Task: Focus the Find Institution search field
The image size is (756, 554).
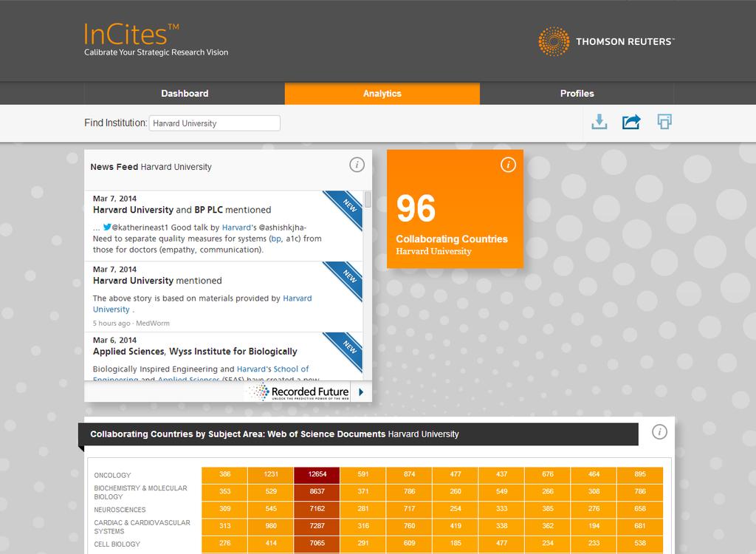Action: tap(215, 123)
